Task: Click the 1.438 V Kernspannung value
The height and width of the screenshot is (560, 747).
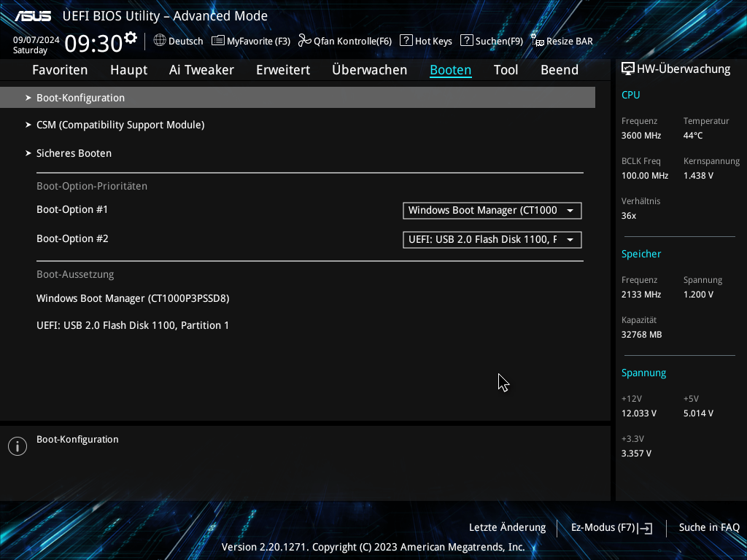Action: (698, 176)
